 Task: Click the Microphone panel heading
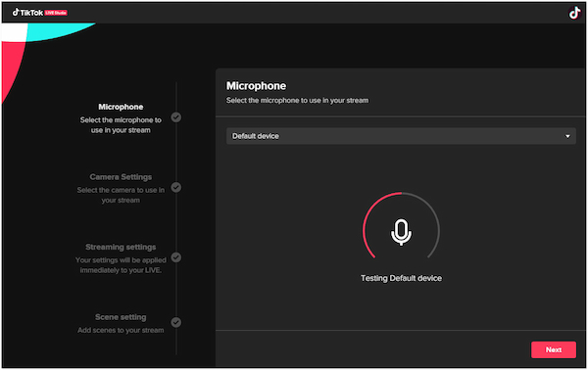(x=256, y=86)
